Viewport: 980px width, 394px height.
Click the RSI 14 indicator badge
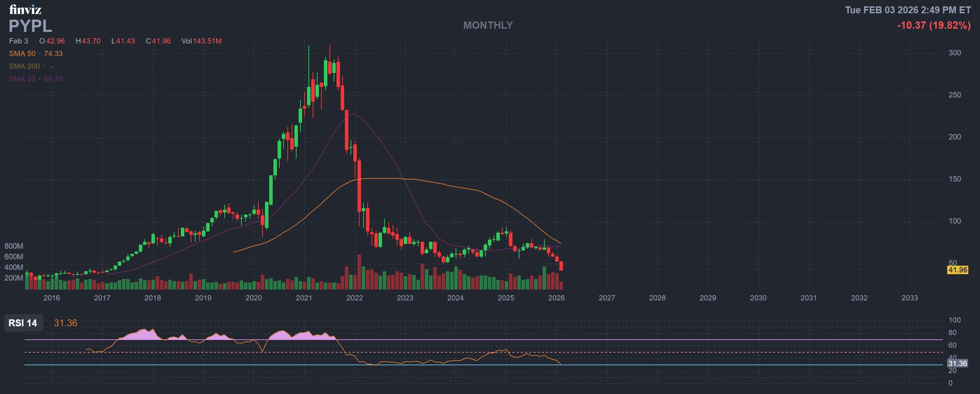point(23,323)
